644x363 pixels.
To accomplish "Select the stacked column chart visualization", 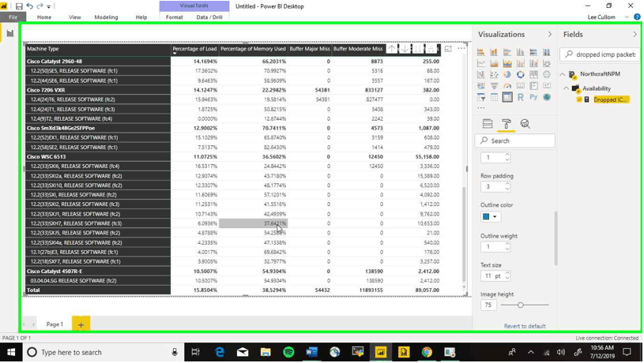I will pyautogui.click(x=494, y=52).
